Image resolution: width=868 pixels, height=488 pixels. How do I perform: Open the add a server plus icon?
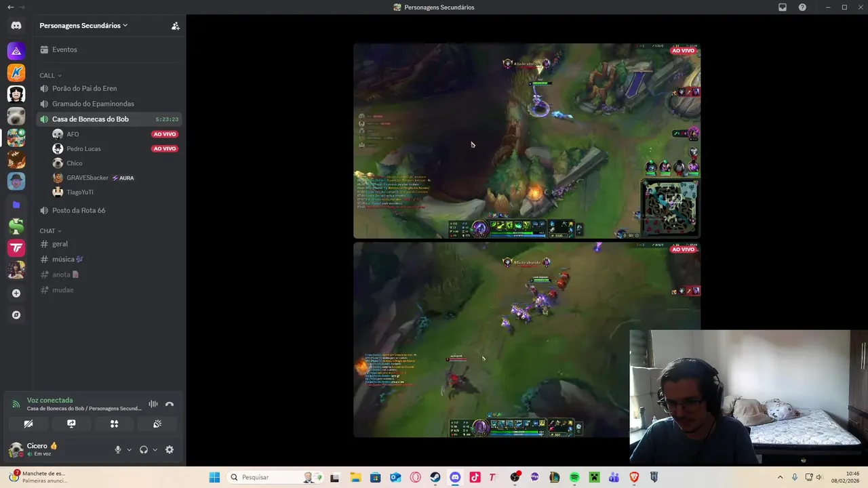pyautogui.click(x=16, y=293)
